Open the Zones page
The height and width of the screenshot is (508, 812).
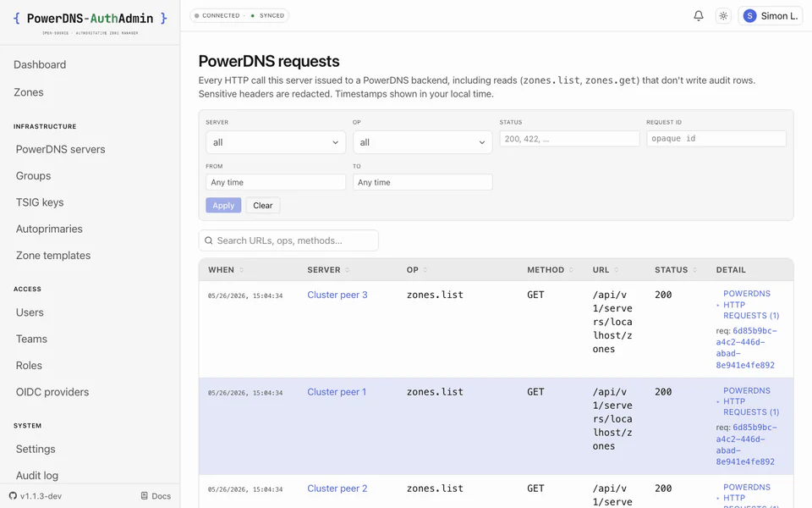29,92
